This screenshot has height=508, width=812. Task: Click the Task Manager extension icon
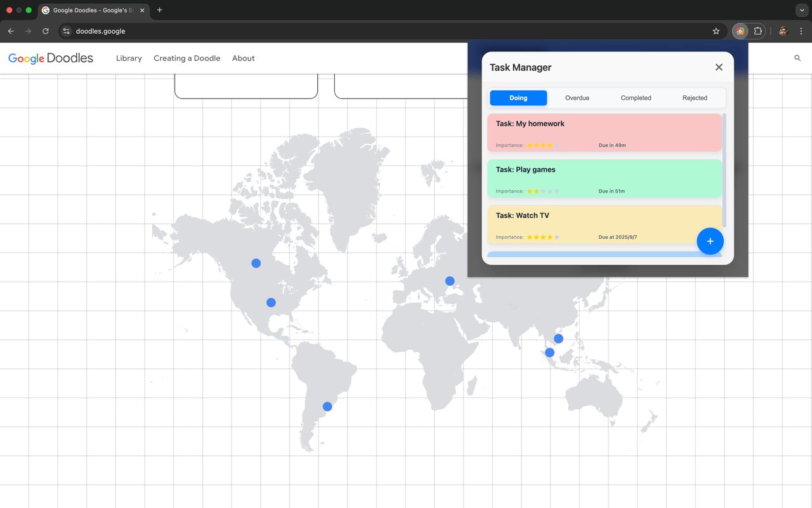click(740, 31)
